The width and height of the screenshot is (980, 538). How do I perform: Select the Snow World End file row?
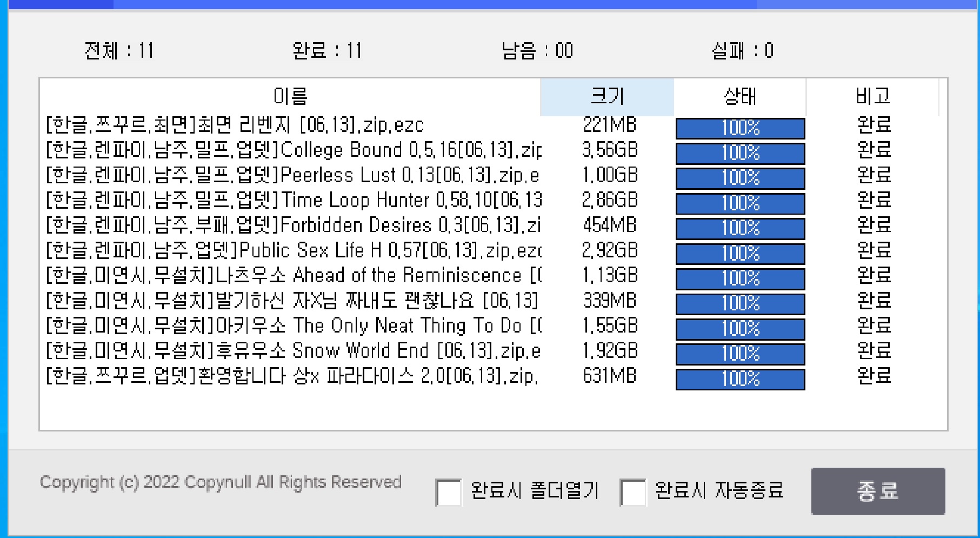pos(293,351)
